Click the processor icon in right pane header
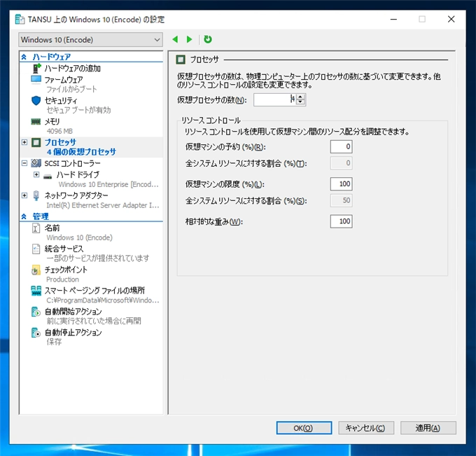This screenshot has width=476, height=456. (181, 60)
